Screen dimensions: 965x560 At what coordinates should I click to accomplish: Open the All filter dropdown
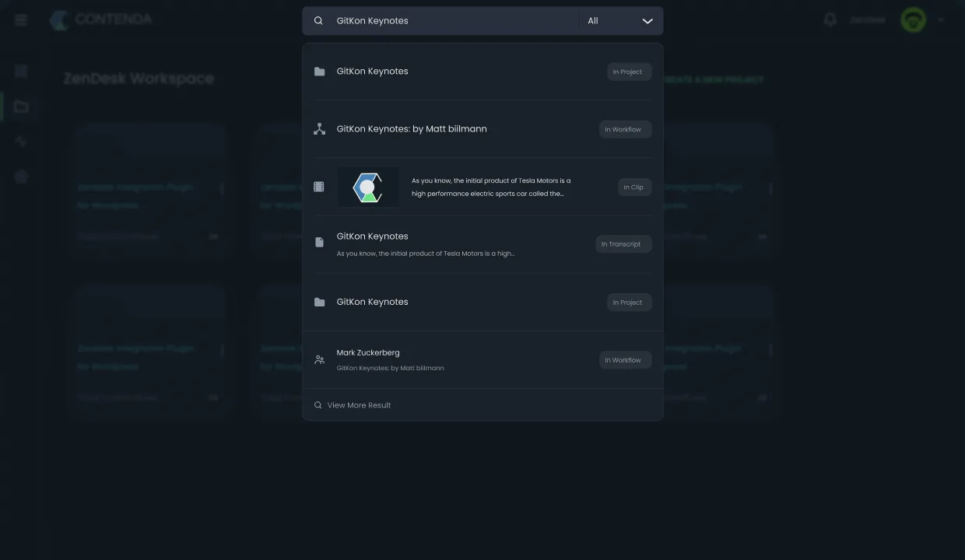point(621,21)
